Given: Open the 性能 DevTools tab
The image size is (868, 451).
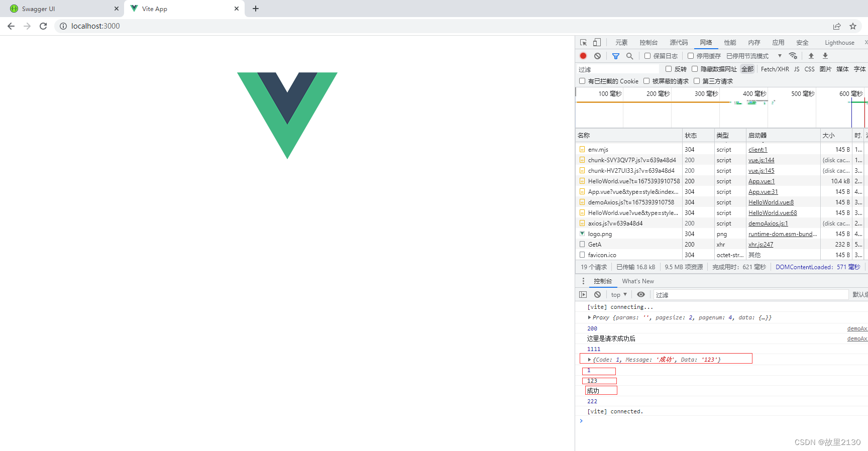Looking at the screenshot, I should click(x=730, y=43).
